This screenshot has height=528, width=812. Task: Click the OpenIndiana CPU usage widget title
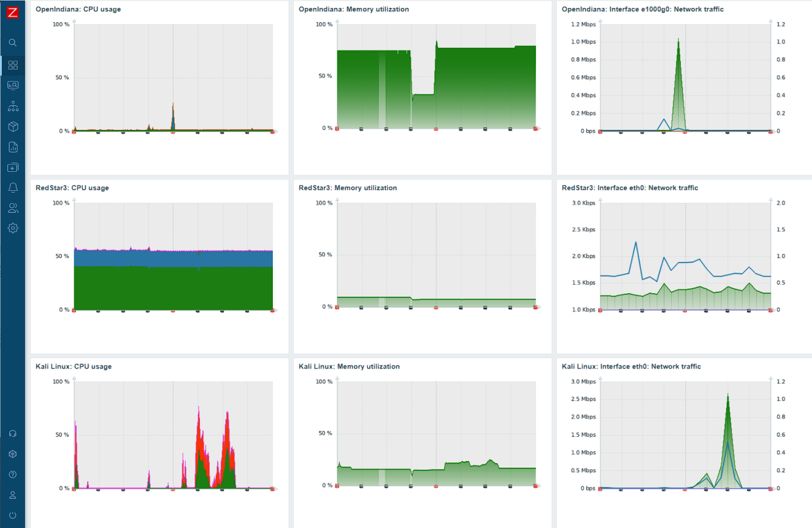click(x=78, y=9)
